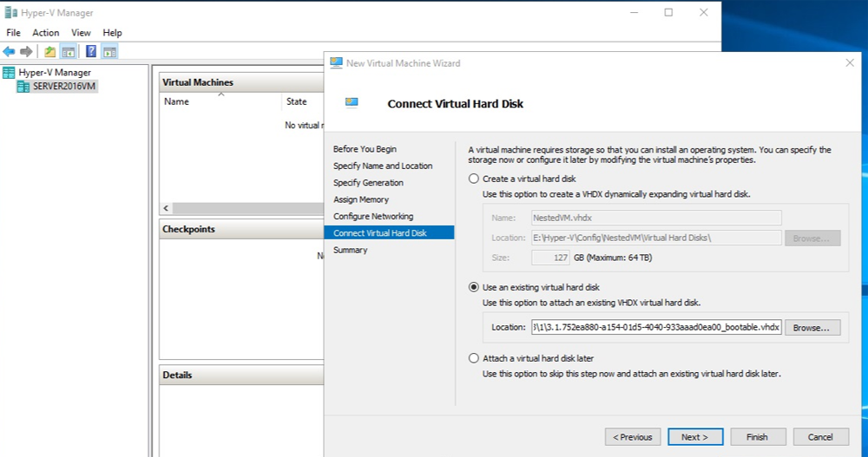Image resolution: width=868 pixels, height=457 pixels.
Task: Select Attach a virtual hard disk later
Action: (473, 358)
